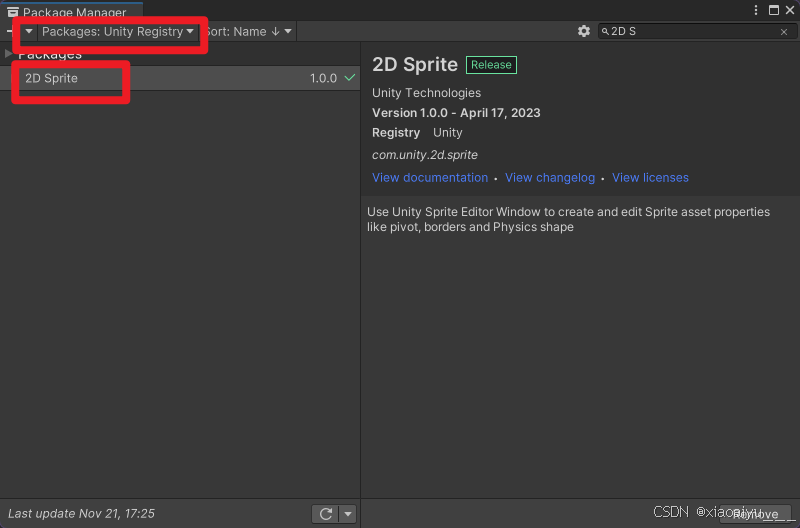Open the Package Manager settings gear
Viewport: 800px width, 528px height.
(584, 31)
